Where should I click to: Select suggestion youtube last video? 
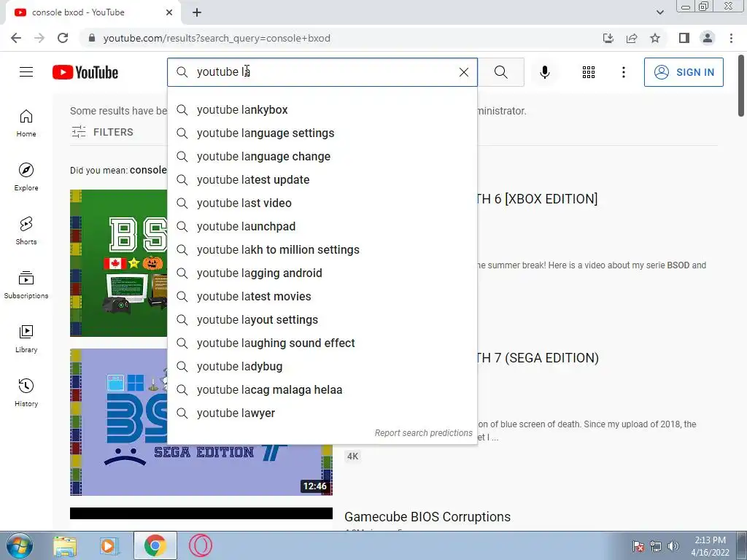322,203
